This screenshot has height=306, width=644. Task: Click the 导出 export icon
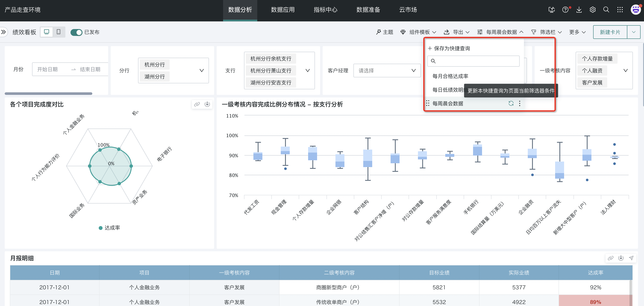(447, 32)
